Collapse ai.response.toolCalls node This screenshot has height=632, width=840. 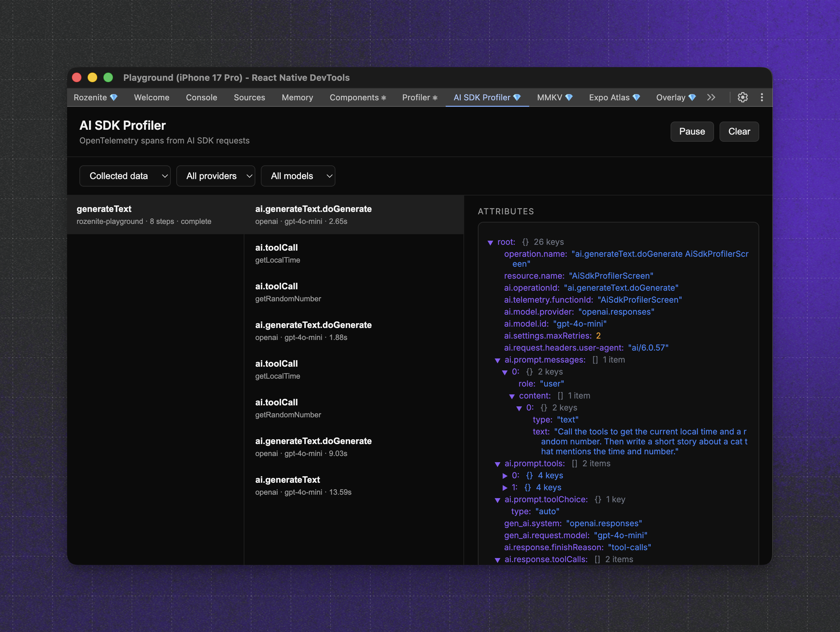click(x=497, y=560)
